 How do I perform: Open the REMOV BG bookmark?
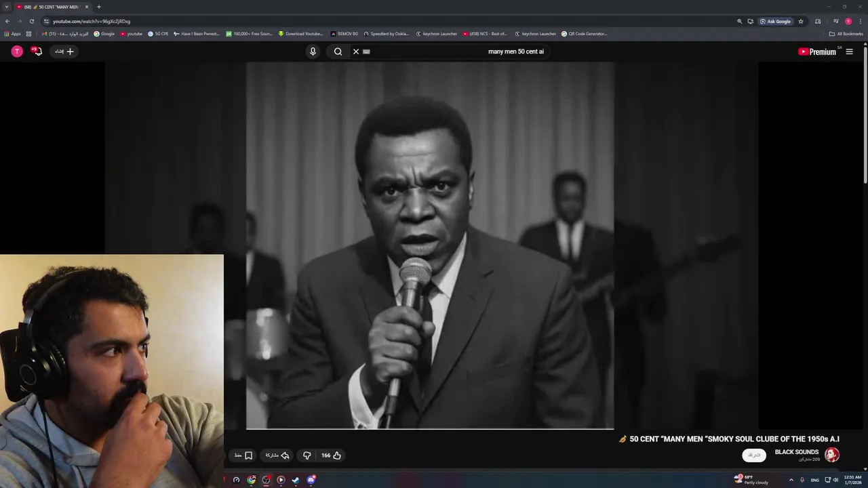344,33
